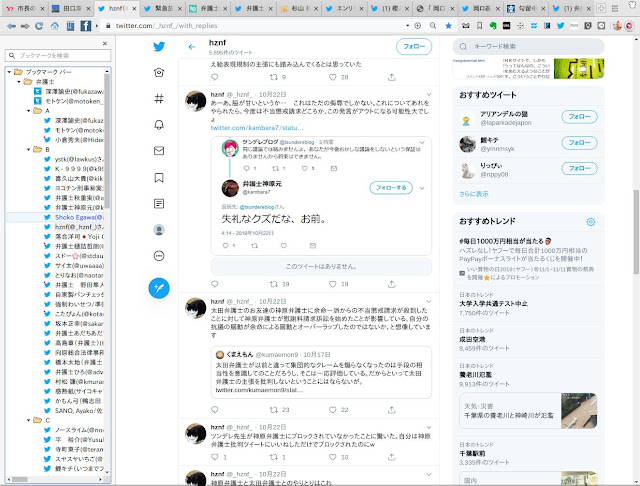Switch to the 緊急 browser tab
This screenshot has width=640, height=486.
pos(164,8)
